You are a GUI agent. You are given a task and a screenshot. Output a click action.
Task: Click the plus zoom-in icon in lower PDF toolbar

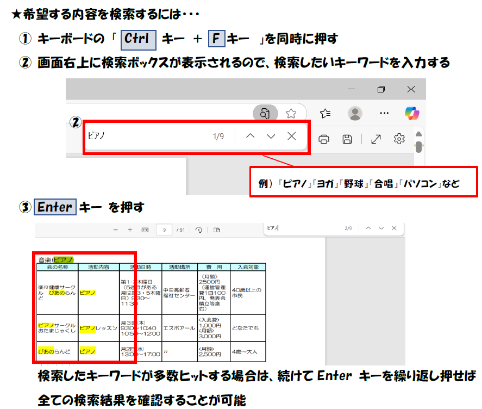click(x=130, y=230)
